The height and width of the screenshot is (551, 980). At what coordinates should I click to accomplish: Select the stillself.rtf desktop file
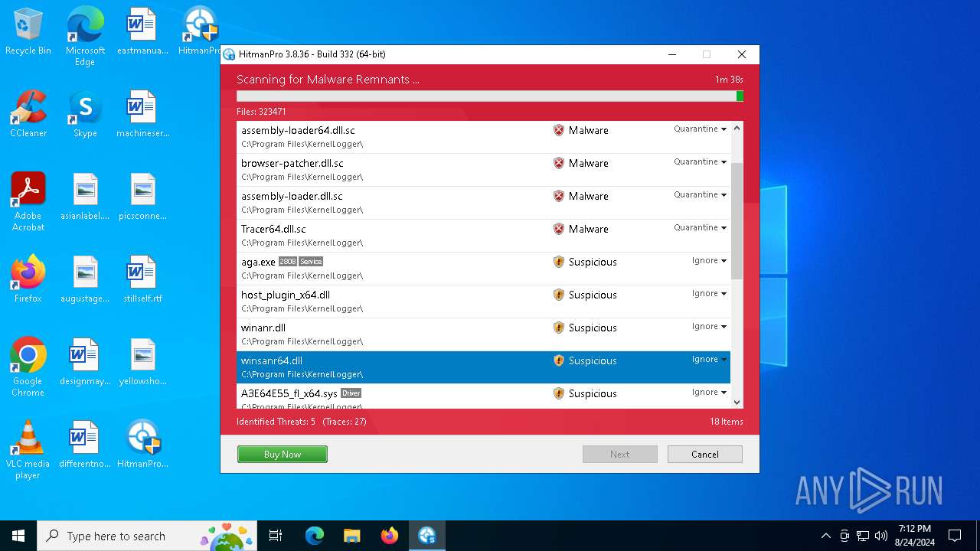tap(142, 280)
